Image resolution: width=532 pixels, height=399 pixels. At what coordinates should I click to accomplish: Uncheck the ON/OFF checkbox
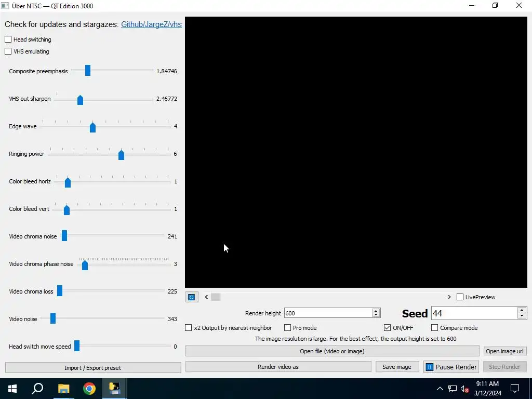point(387,328)
